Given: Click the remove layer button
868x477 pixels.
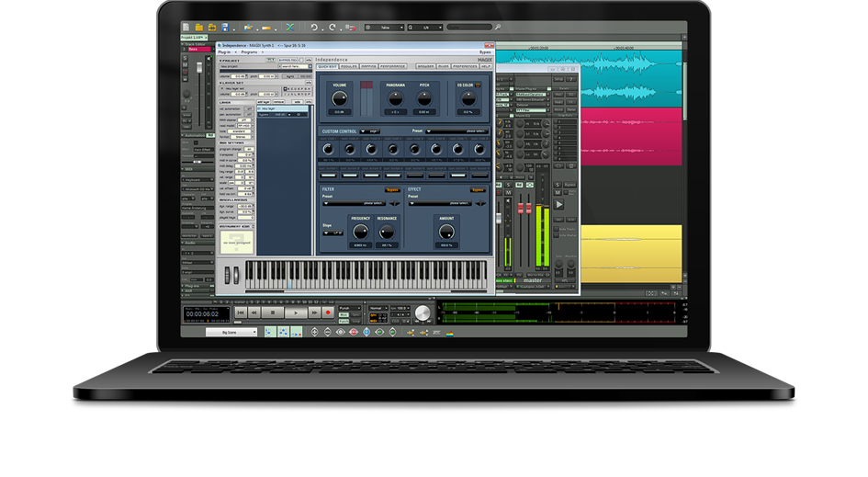Looking at the screenshot, I should point(278,102).
